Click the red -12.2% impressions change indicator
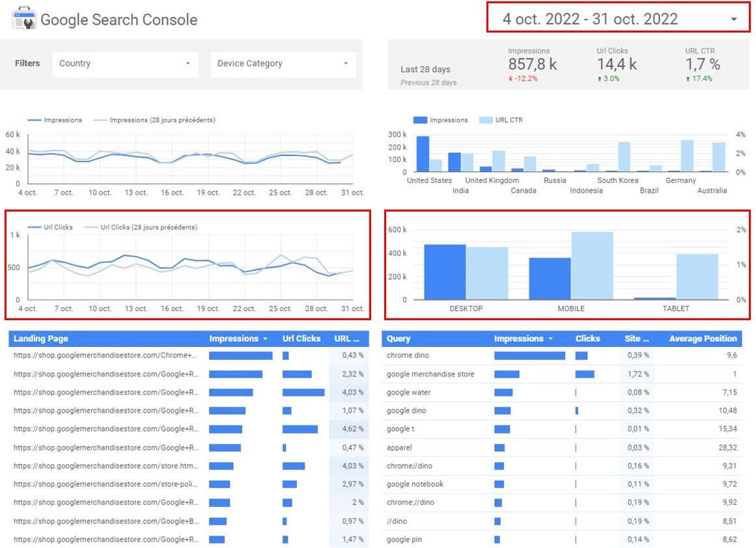756x548 pixels. click(x=523, y=79)
